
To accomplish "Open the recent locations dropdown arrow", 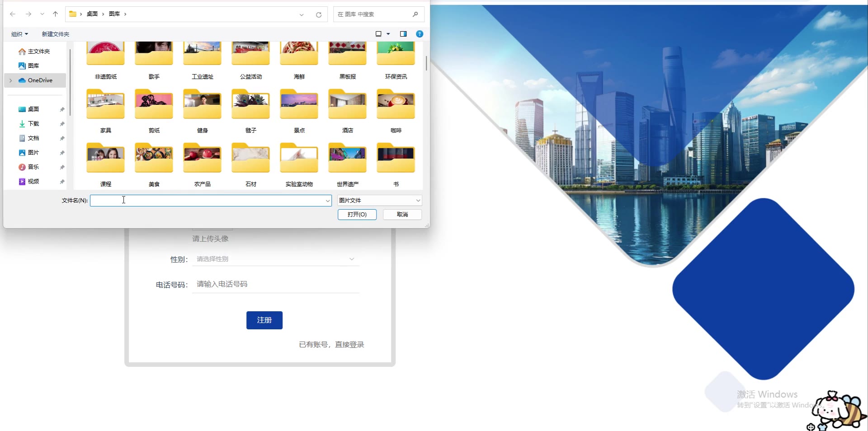I will point(42,14).
